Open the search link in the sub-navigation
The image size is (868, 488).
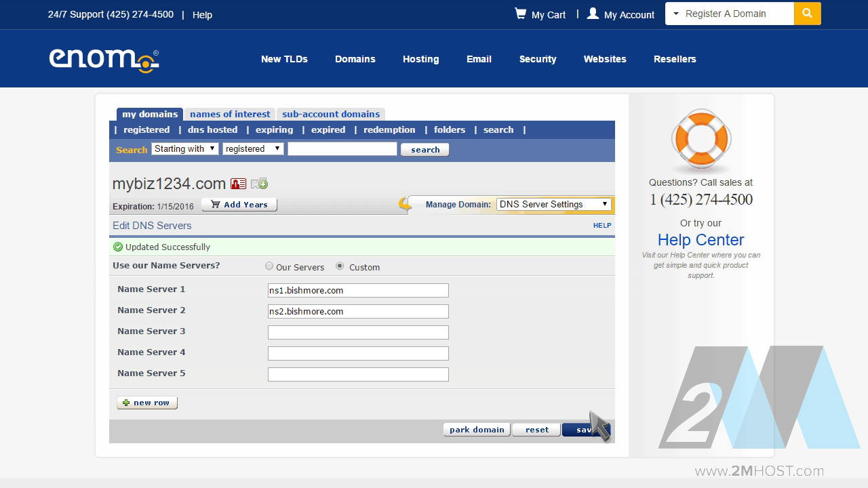(x=498, y=129)
